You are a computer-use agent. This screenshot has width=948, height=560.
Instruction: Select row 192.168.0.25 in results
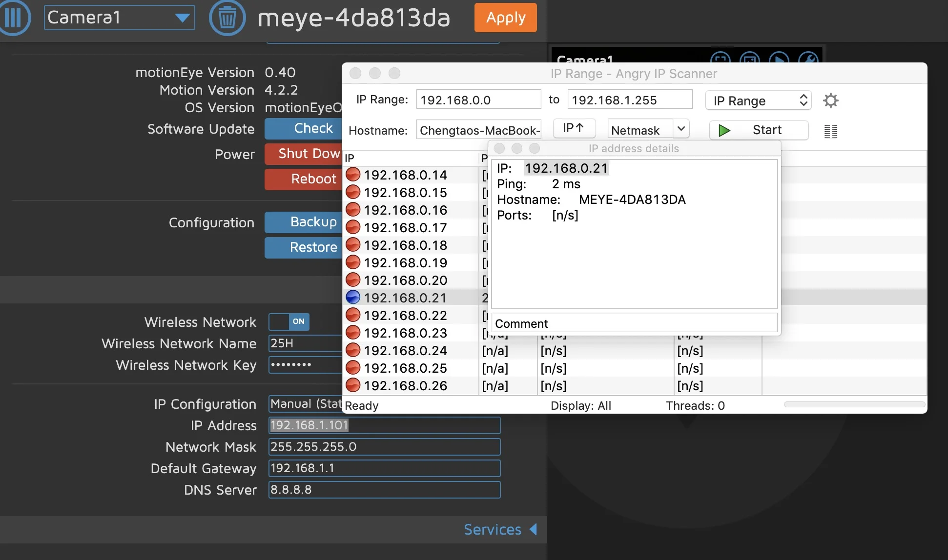click(635, 368)
